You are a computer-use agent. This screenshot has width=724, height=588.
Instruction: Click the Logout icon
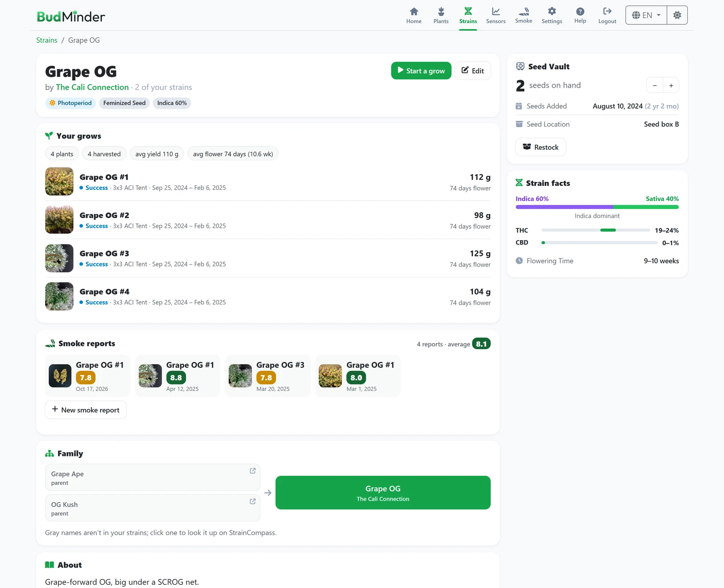tap(607, 11)
